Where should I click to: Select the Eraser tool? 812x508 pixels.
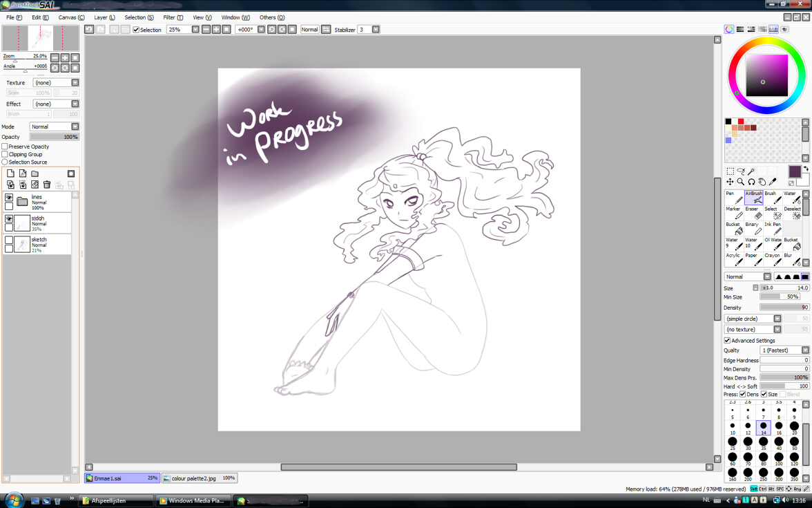(753, 213)
